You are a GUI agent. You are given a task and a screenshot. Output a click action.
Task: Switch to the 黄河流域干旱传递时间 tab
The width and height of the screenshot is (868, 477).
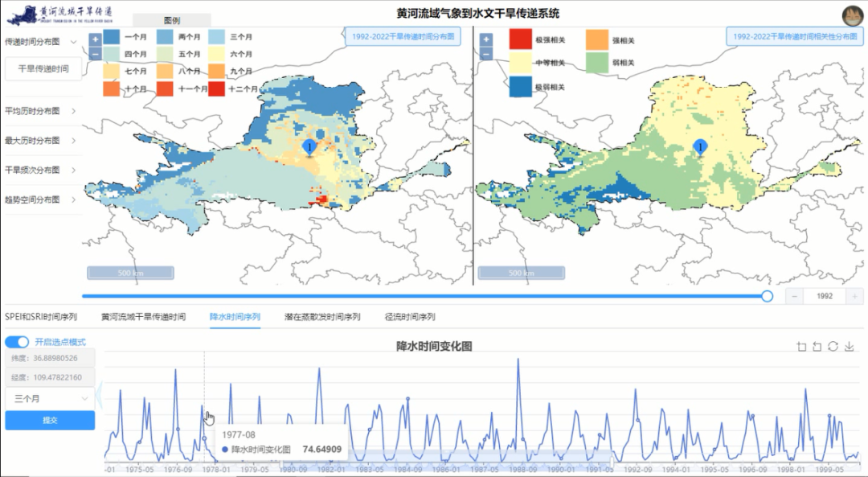click(143, 317)
